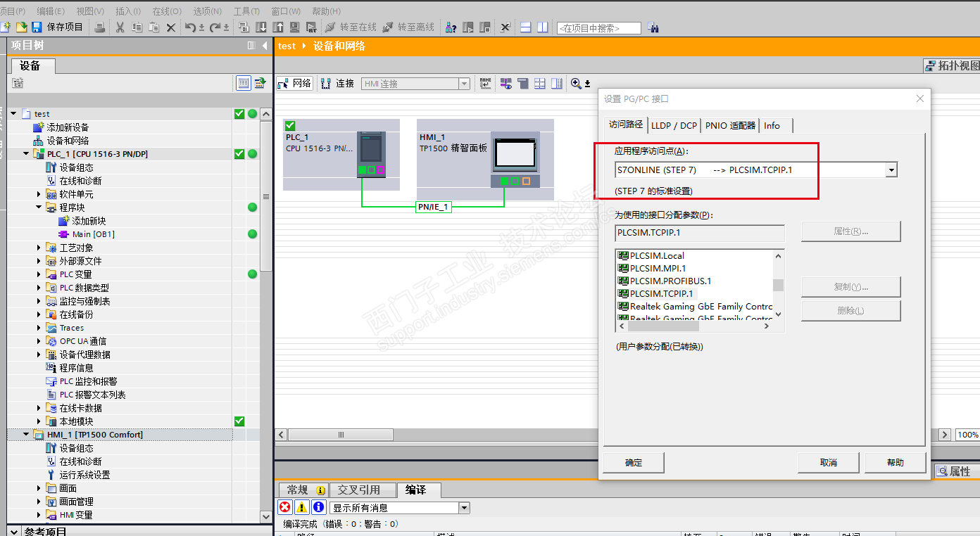Image resolution: width=980 pixels, height=536 pixels.
Task: Open the Tools (工具) menu
Action: [246, 11]
